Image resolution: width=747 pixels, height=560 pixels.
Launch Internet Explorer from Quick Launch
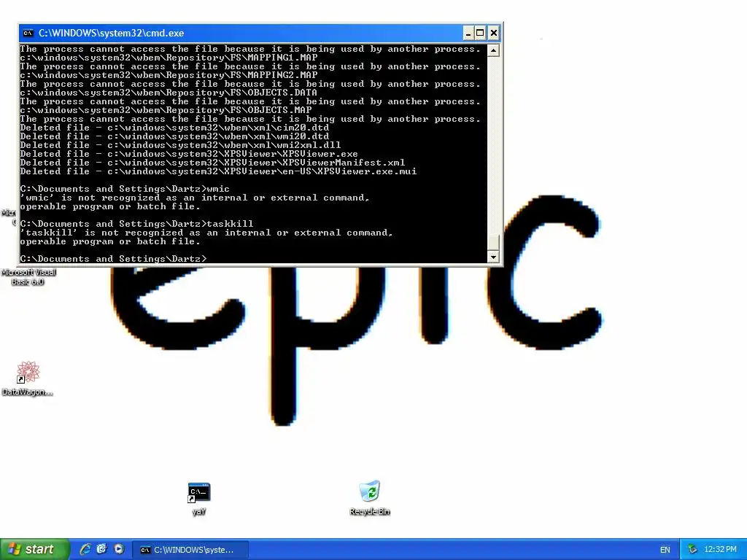pyautogui.click(x=85, y=549)
